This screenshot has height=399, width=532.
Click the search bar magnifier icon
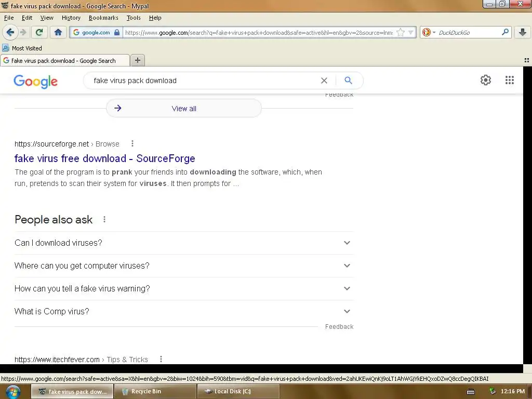point(505,32)
